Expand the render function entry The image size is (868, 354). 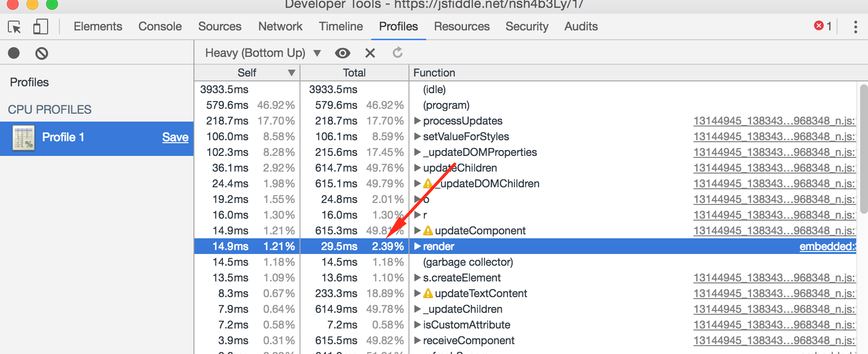(x=416, y=246)
